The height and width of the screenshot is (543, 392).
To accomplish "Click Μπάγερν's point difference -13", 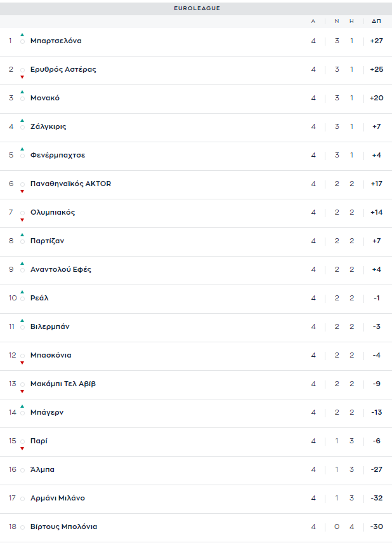I will (376, 412).
